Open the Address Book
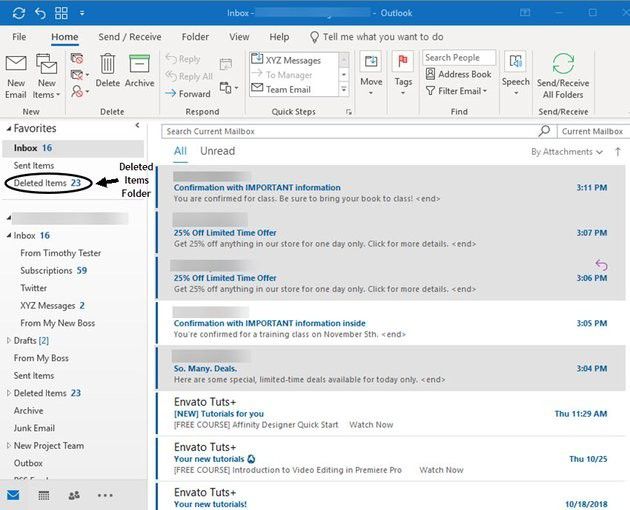The height and width of the screenshot is (510, 630). point(458,74)
